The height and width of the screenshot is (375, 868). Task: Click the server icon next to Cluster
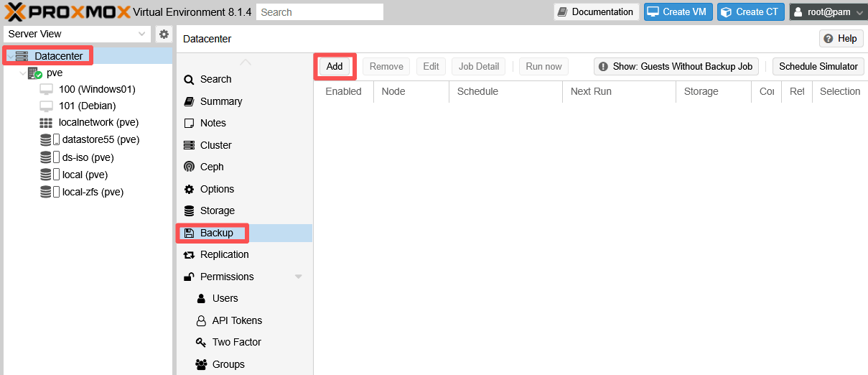(x=190, y=145)
